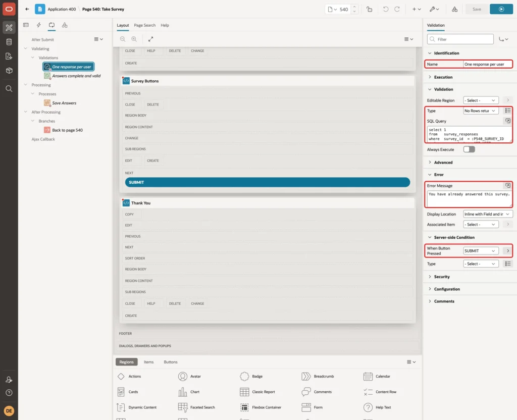Redo the last change
Image resolution: width=517 pixels, height=420 pixels.
point(397,9)
